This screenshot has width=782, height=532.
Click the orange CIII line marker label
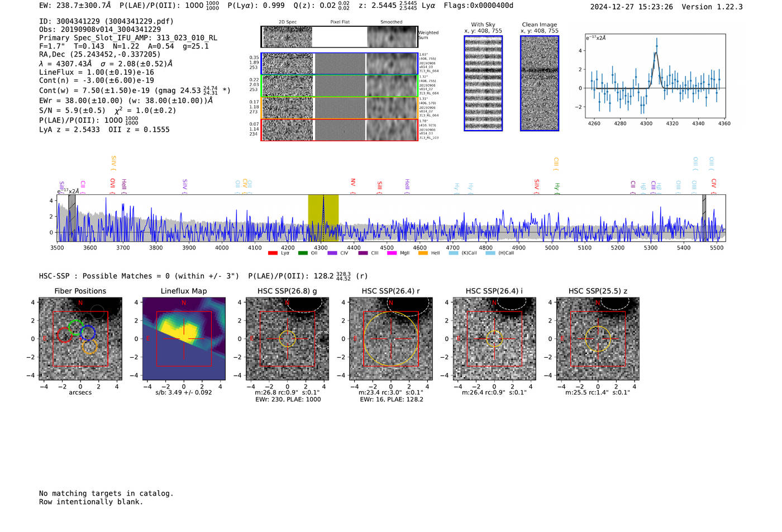click(556, 164)
